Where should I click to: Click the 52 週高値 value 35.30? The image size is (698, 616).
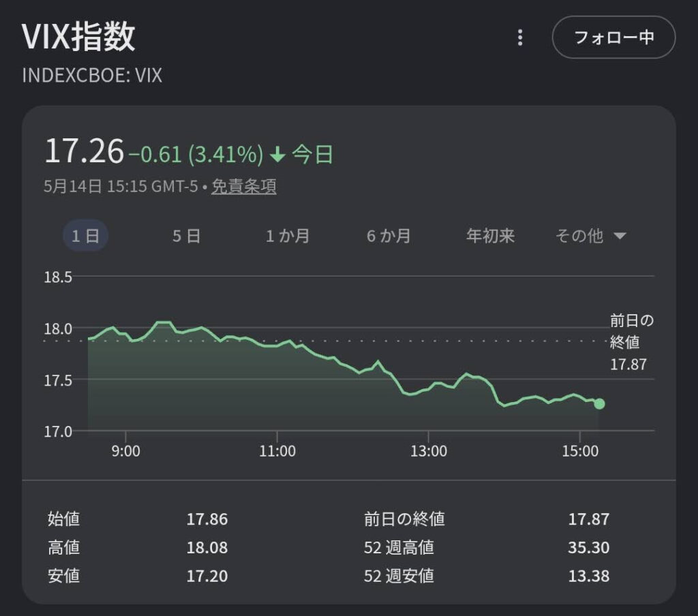coord(588,547)
